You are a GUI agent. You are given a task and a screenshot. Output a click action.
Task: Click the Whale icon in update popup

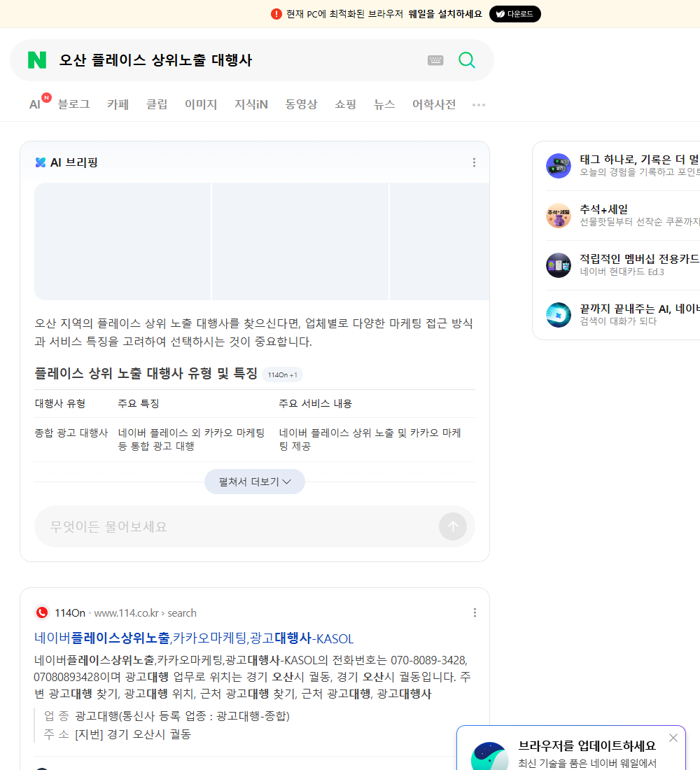[489, 757]
